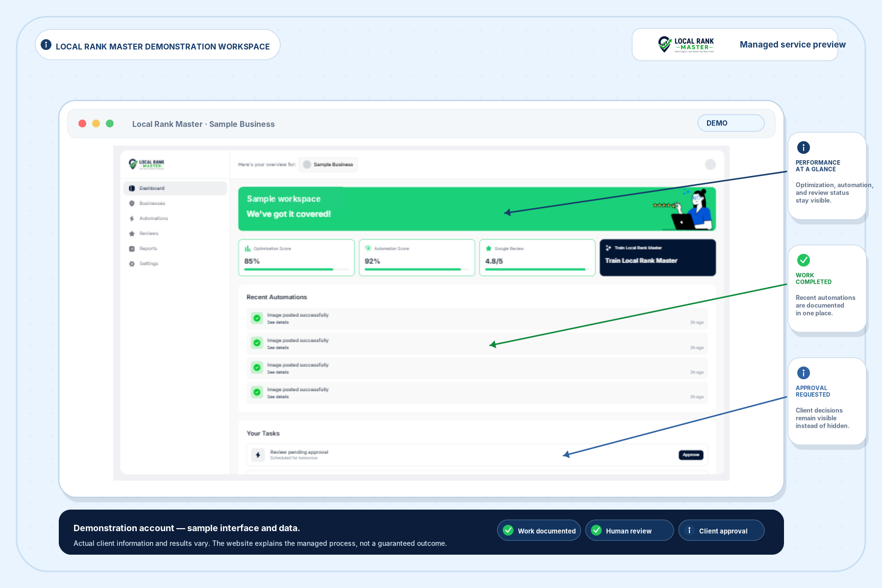Open the Dashboard sidebar item
The image size is (882, 588).
point(175,188)
